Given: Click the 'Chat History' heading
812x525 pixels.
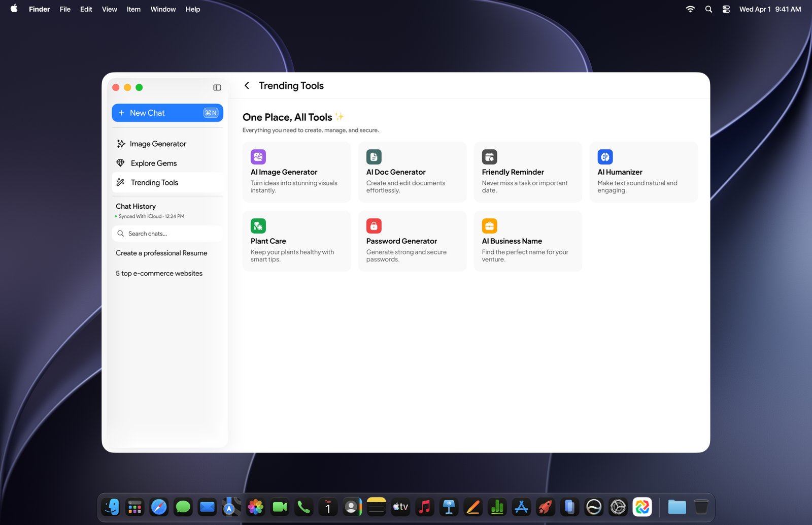Looking at the screenshot, I should coord(136,206).
